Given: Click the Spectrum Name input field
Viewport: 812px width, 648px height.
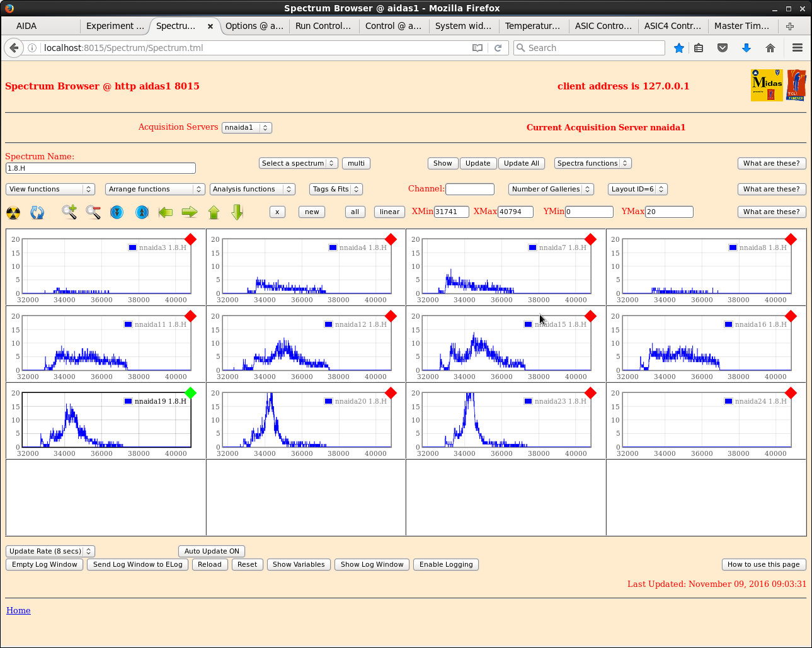Looking at the screenshot, I should 101,168.
